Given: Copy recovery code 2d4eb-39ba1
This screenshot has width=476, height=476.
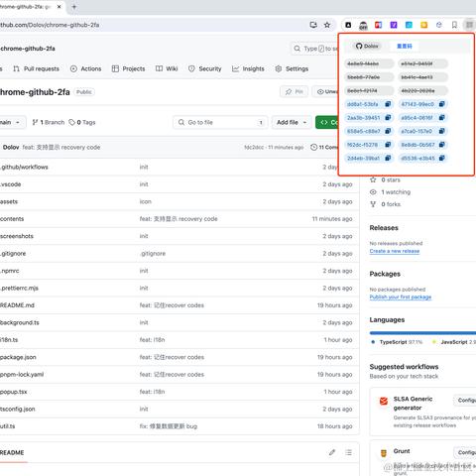Looking at the screenshot, I should coord(388,158).
